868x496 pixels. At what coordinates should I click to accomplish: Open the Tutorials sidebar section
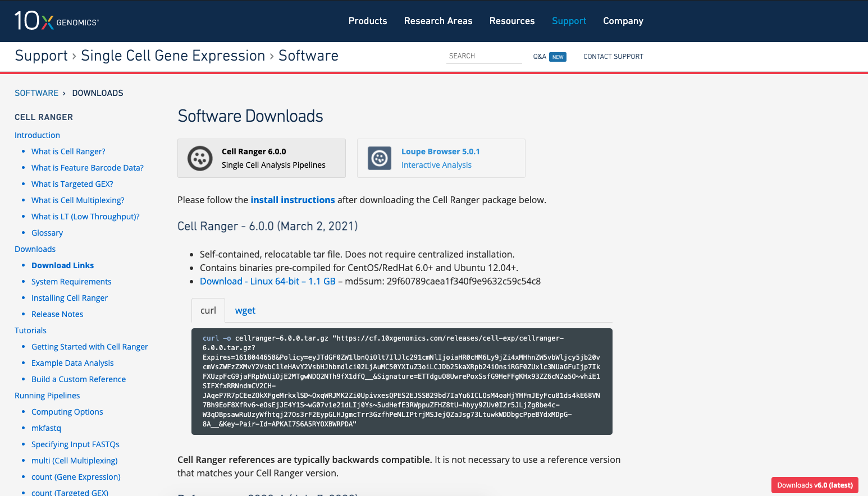coord(30,330)
